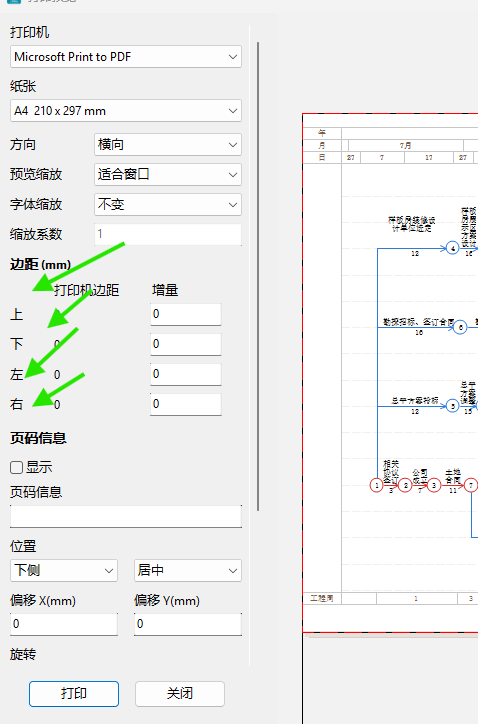Open the alignment dropdown showing 居中

point(188,571)
